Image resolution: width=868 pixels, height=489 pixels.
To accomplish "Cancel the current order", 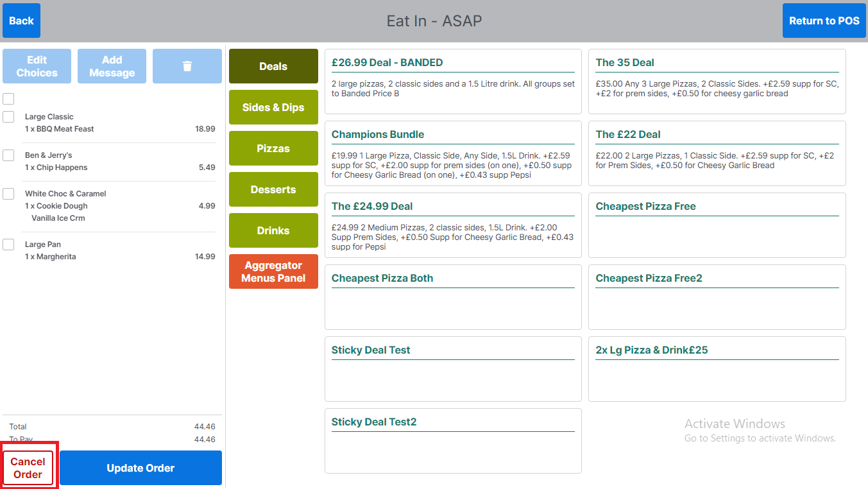I will 28,467.
